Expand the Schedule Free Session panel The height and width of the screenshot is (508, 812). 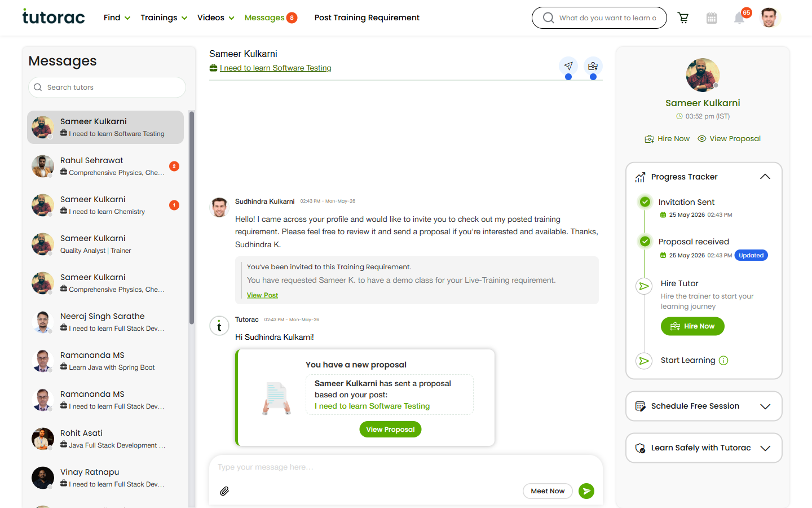pos(765,406)
